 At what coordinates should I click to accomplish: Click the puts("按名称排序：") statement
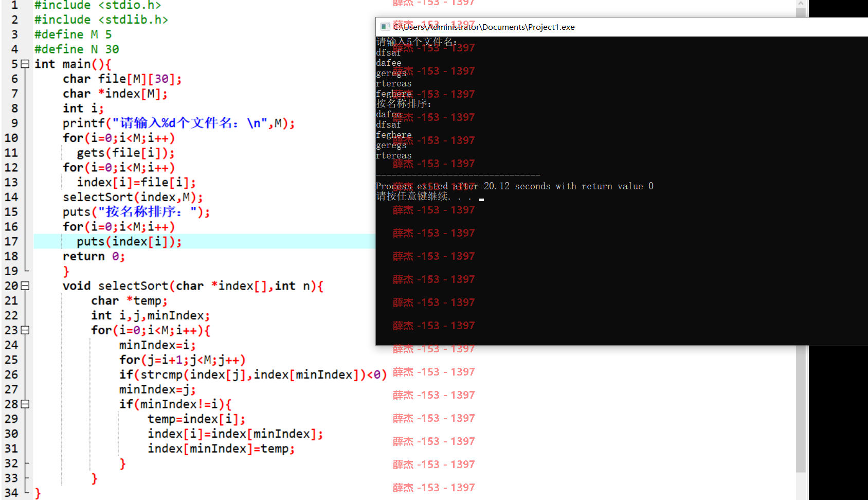[136, 212]
